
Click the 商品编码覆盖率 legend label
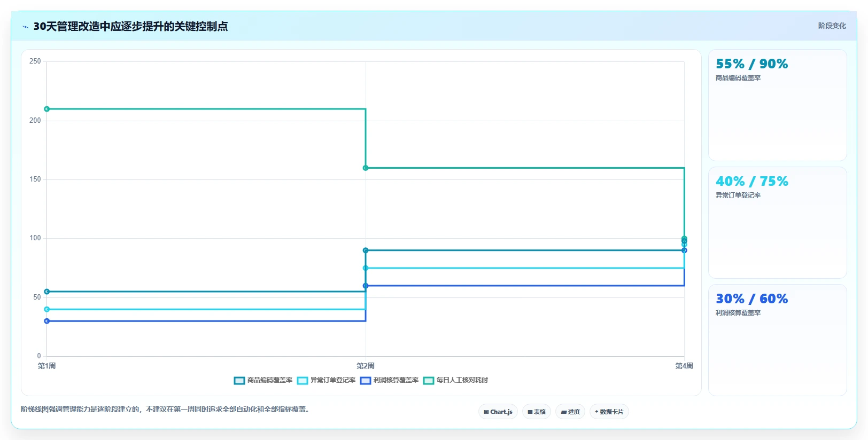tap(270, 380)
